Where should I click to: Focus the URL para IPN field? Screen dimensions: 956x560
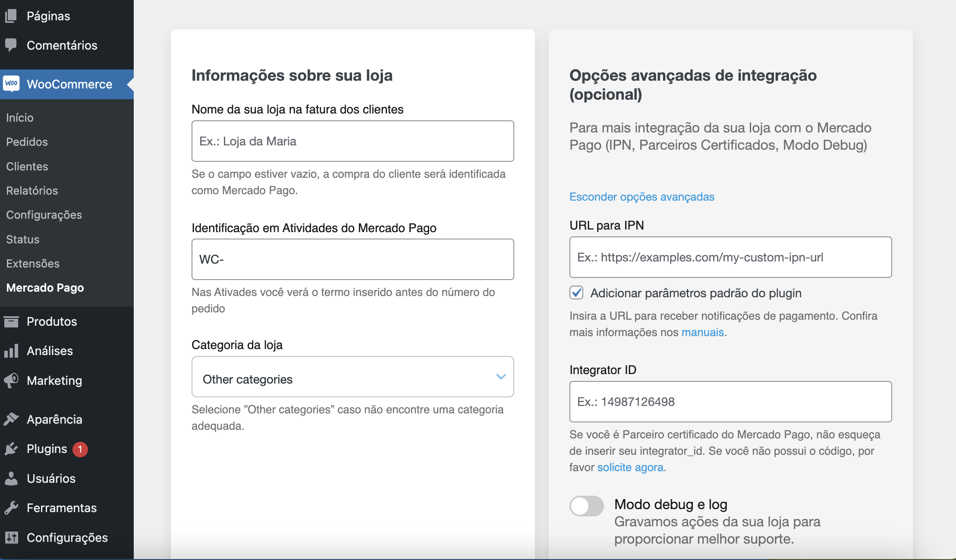730,257
